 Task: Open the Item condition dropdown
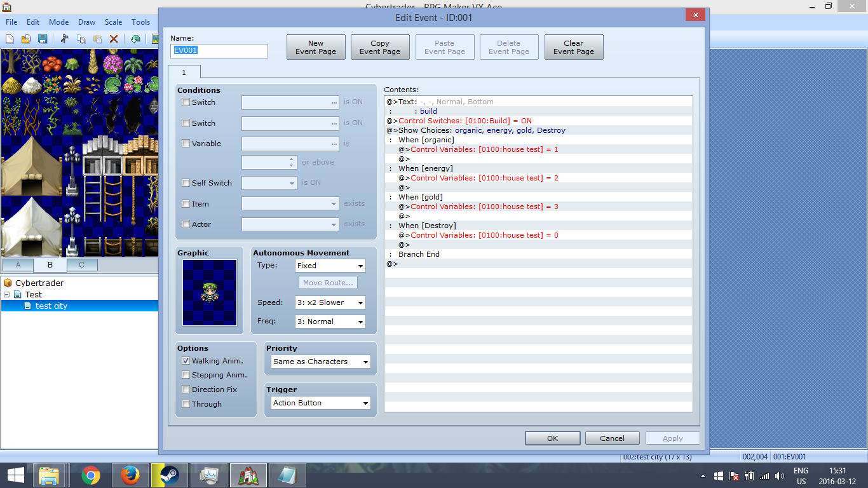[290, 204]
